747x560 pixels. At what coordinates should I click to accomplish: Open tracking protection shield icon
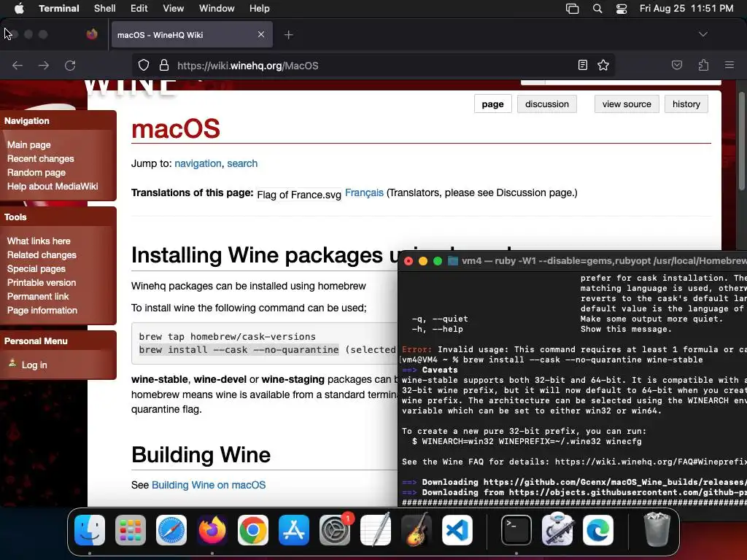click(x=144, y=65)
